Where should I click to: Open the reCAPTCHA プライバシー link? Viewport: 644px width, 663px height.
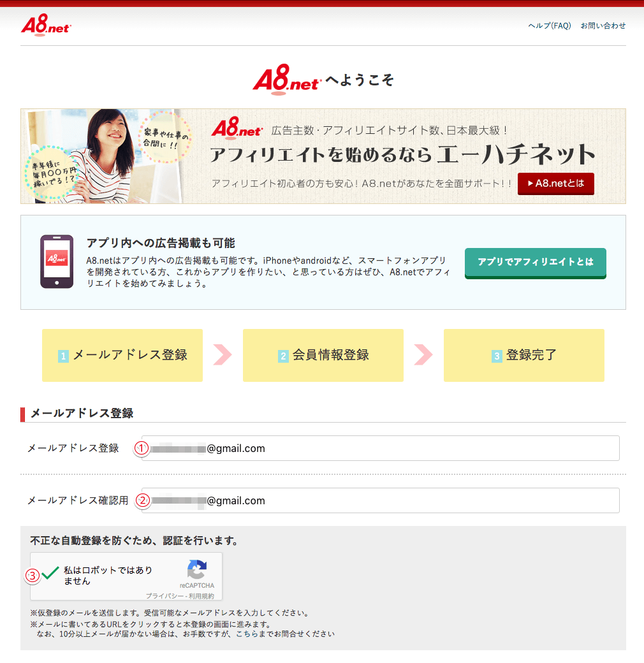165,596
